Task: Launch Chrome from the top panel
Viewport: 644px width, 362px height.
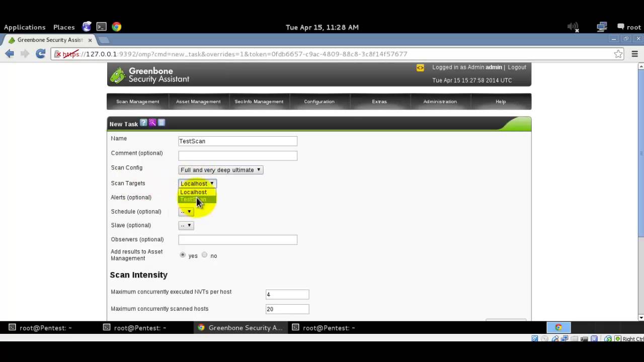Action: pos(117,27)
